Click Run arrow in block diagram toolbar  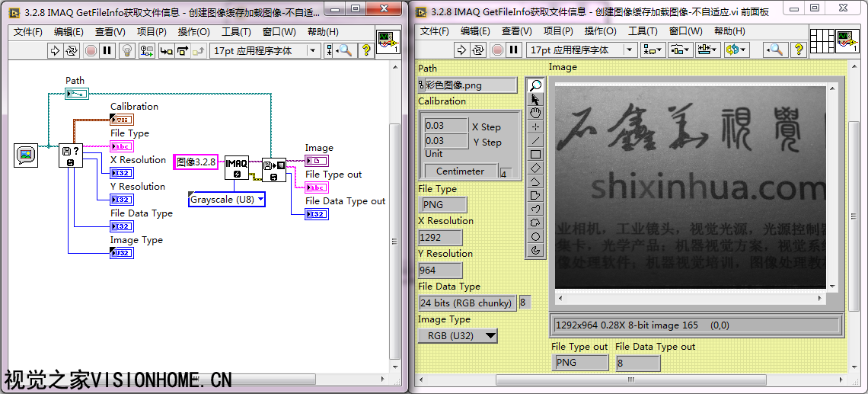click(x=55, y=50)
